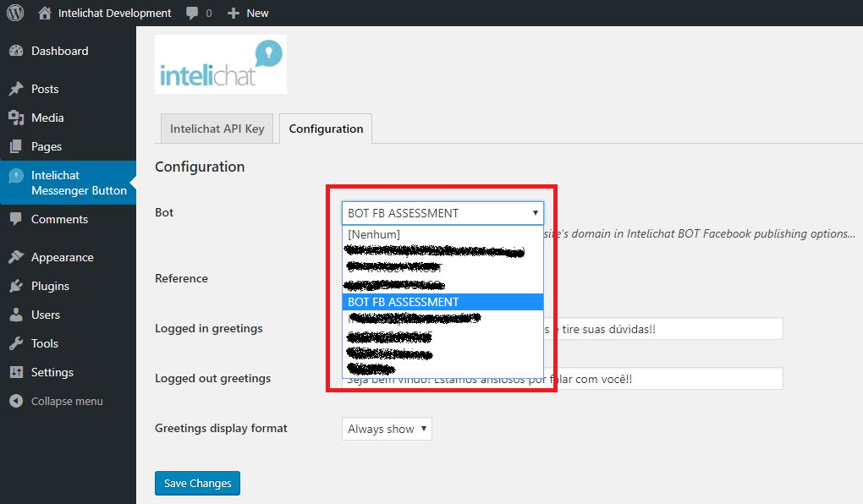Open Intelichat Messenger Button menu item
Viewport: 863px width, 504px height.
tap(68, 183)
